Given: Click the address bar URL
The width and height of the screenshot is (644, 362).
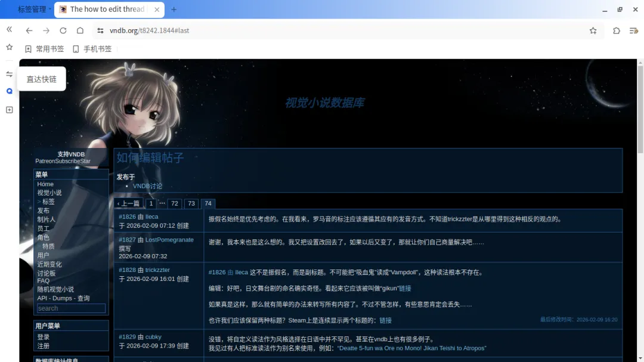Looking at the screenshot, I should [149, 30].
